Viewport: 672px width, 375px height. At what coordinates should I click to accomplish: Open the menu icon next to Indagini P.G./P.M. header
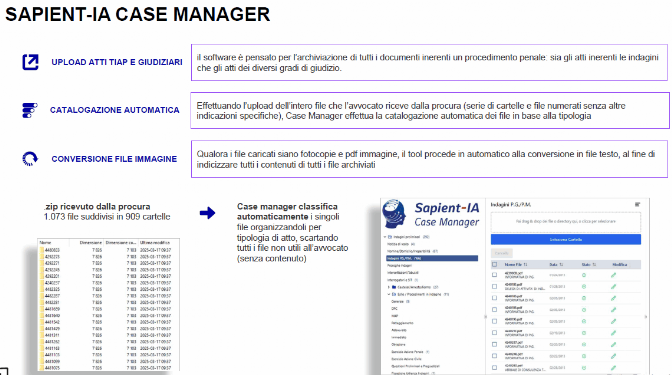(x=637, y=205)
